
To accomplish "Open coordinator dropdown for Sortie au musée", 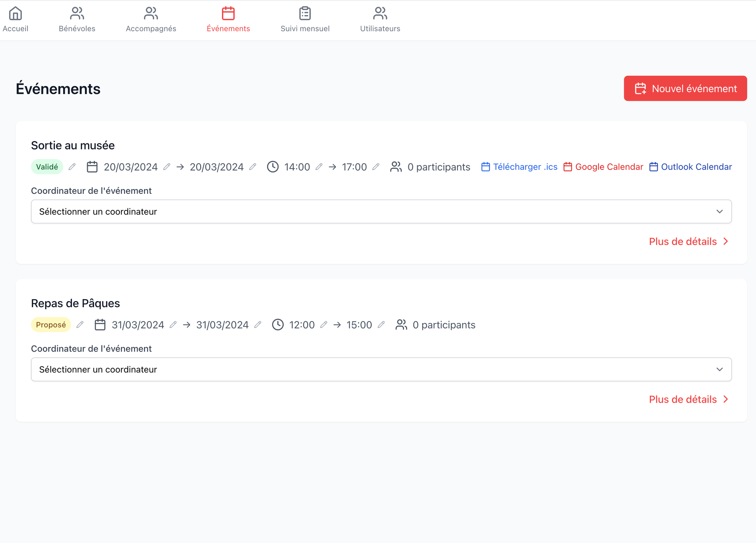I will point(381,212).
